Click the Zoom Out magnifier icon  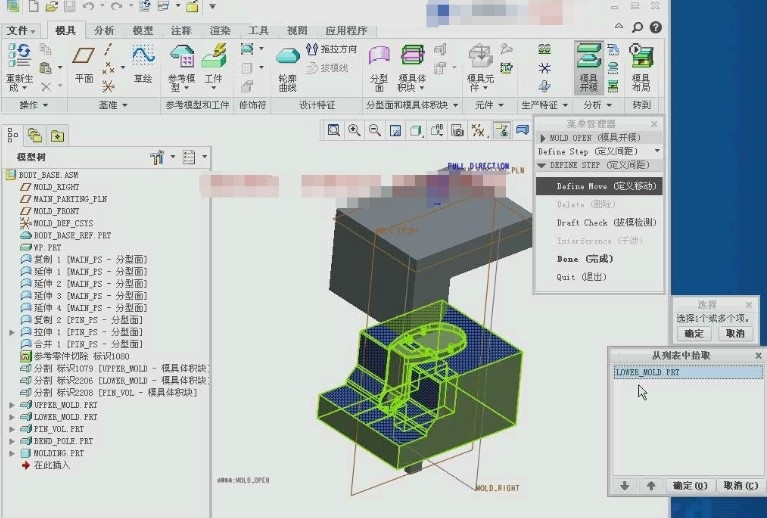[375, 130]
